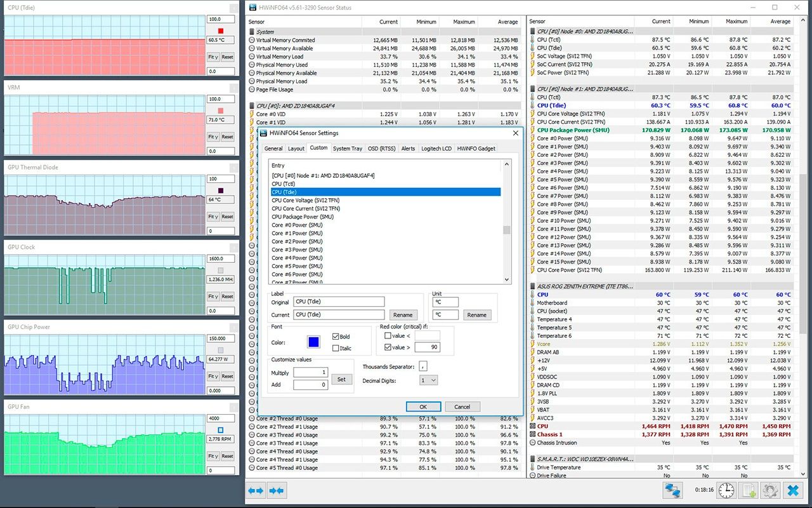Click the logging start document icon
This screenshot has width=812, height=508.
(x=749, y=490)
